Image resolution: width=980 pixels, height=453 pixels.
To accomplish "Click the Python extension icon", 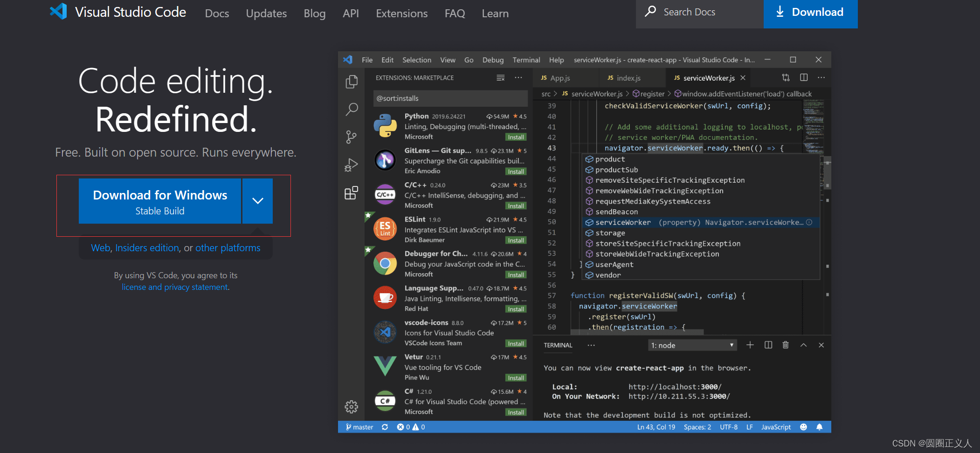I will pos(385,126).
